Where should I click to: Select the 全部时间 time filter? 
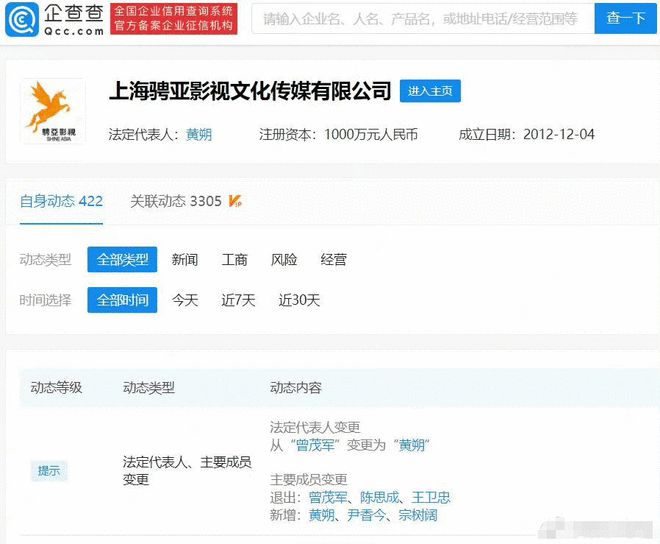pyautogui.click(x=122, y=300)
